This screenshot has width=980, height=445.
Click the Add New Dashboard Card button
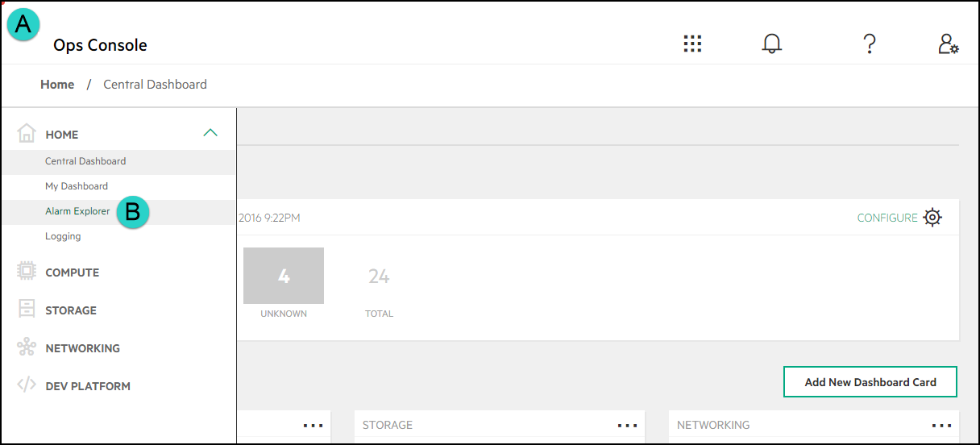[x=870, y=382]
